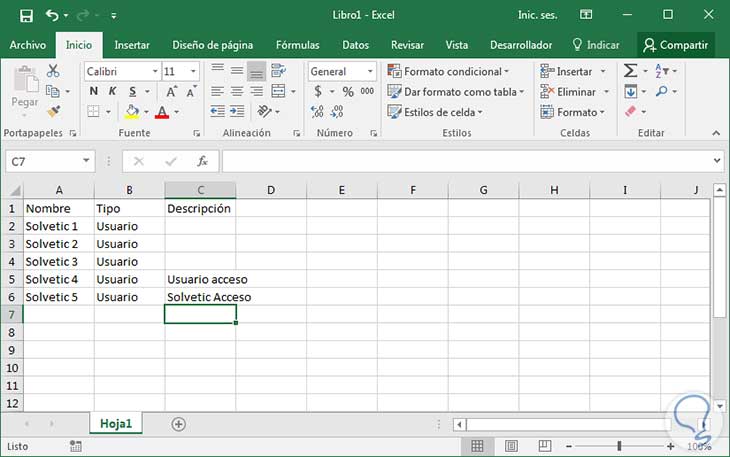Center cell text horizontally
Viewport: 730px width, 457px height.
[237, 91]
